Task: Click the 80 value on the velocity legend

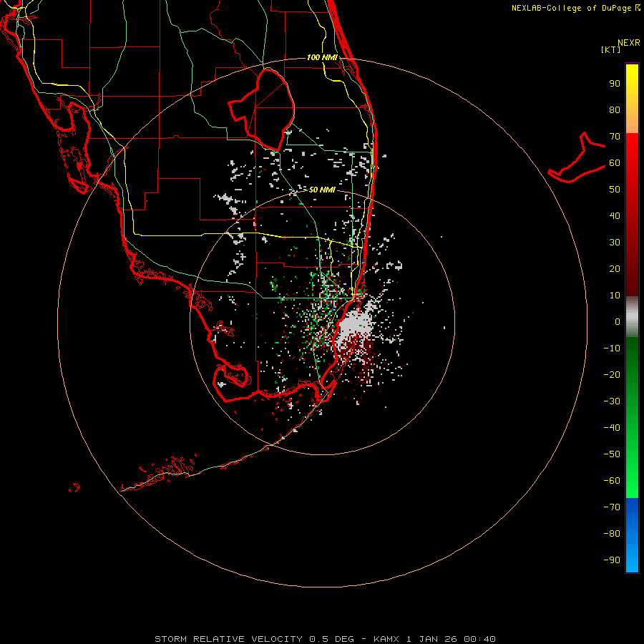Action: [x=615, y=109]
